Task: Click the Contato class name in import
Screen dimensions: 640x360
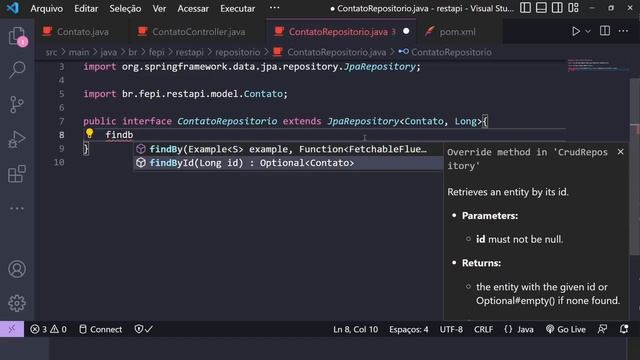Action: pos(263,94)
